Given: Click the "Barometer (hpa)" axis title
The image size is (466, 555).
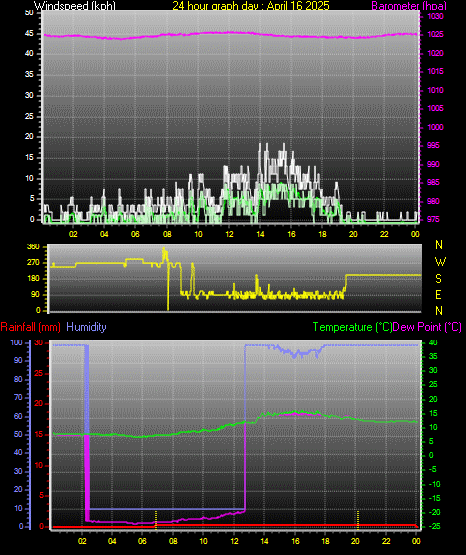Looking at the screenshot, I should click(409, 6).
